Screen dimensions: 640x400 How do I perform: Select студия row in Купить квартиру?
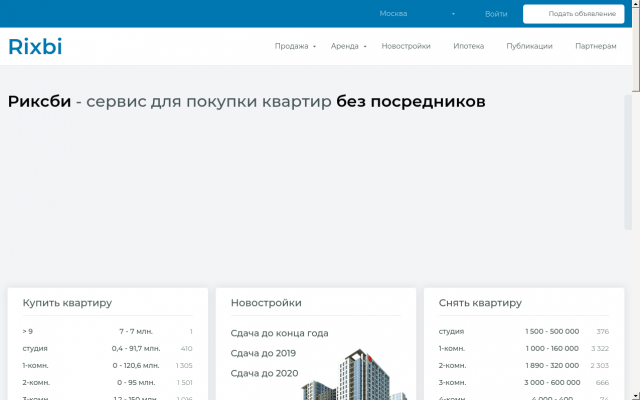pyautogui.click(x=107, y=349)
